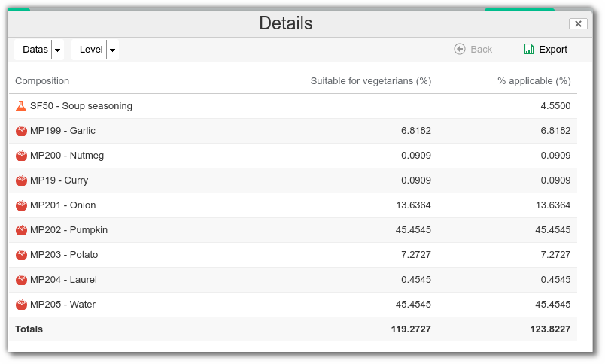
Task: Sort by % applicable column header
Action: [x=534, y=81]
